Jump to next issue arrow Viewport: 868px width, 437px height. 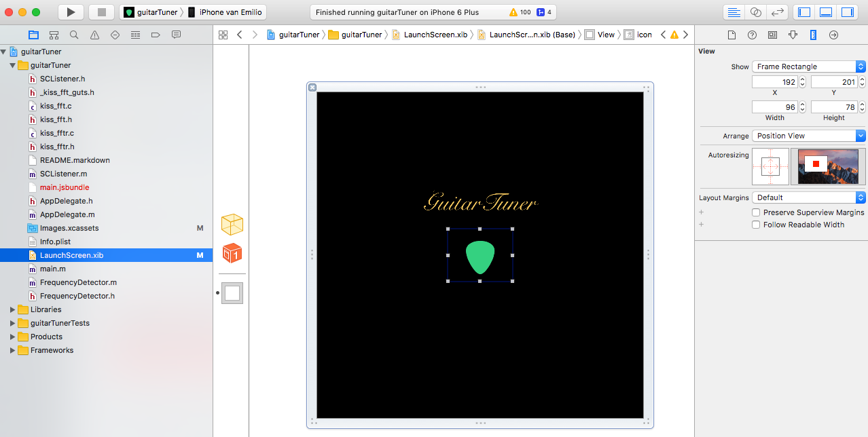[685, 35]
